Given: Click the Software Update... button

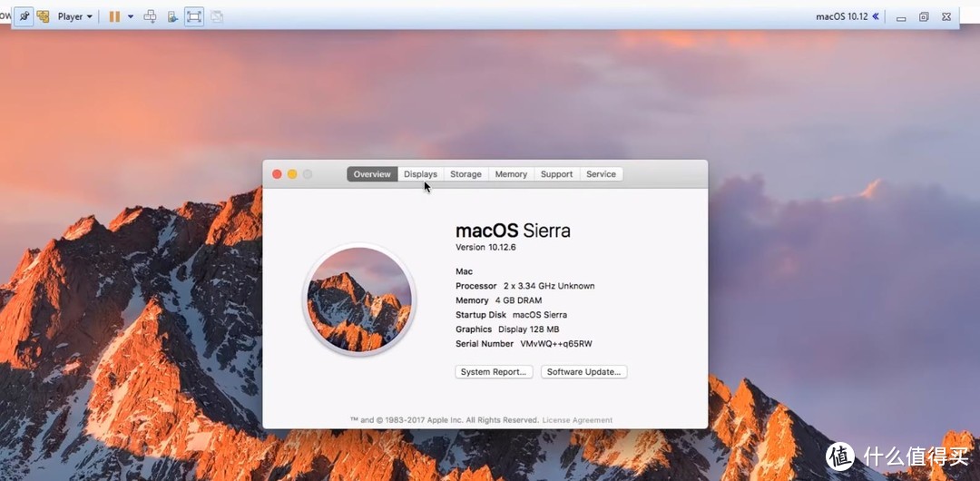Looking at the screenshot, I should (583, 372).
